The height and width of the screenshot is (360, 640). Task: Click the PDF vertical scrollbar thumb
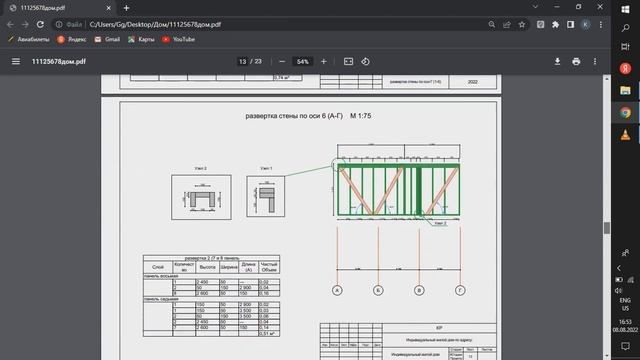click(607, 228)
